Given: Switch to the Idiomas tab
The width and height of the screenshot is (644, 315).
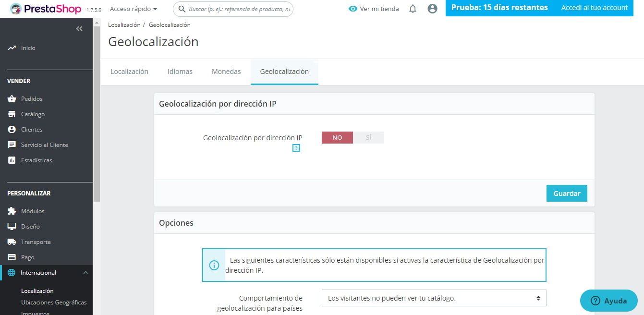Looking at the screenshot, I should coord(180,71).
